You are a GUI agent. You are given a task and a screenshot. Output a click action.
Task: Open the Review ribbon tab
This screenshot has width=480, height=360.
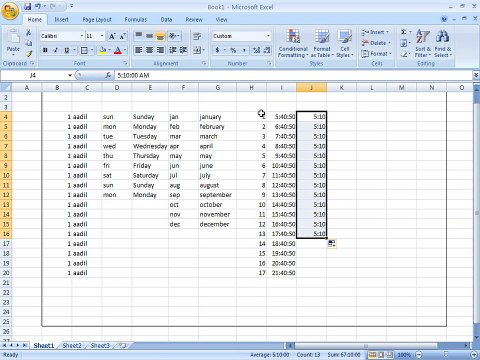pyautogui.click(x=194, y=20)
